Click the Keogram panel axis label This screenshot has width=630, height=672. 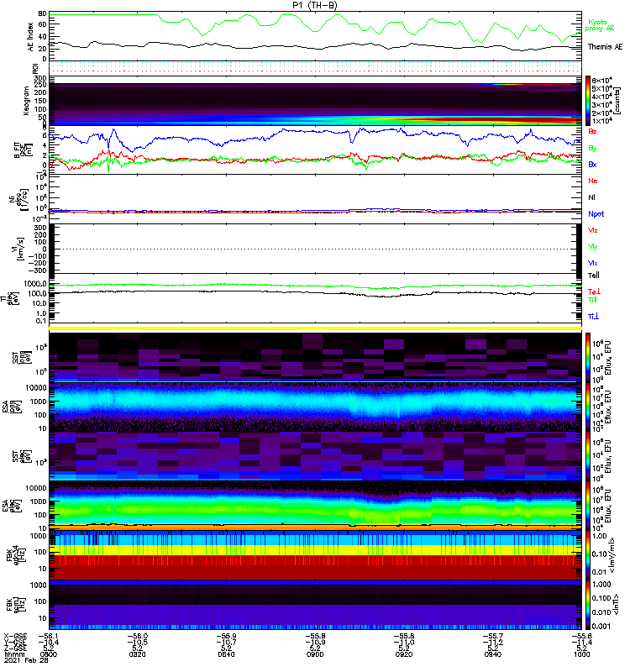26,101
